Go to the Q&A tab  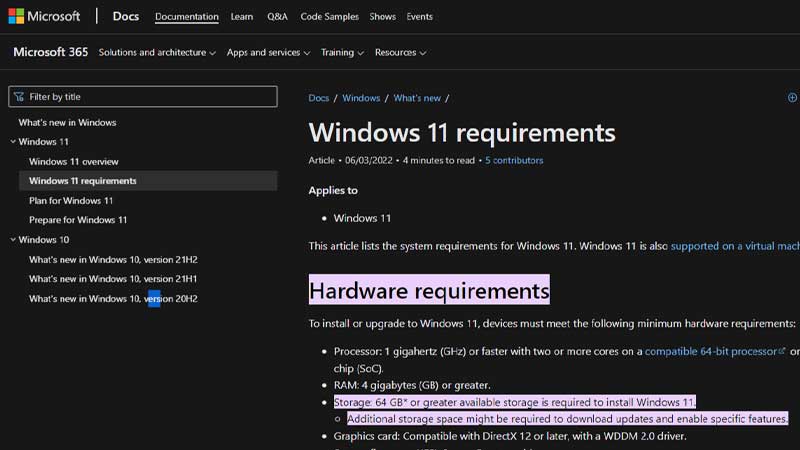click(277, 16)
